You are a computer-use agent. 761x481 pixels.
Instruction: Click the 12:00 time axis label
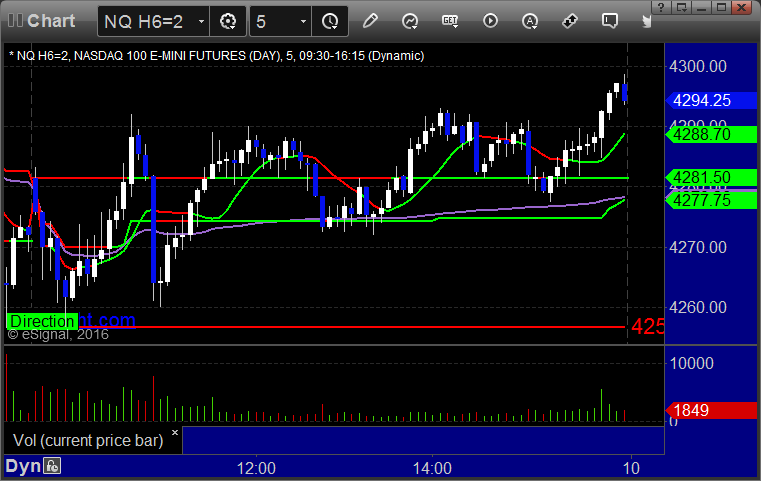click(x=256, y=468)
